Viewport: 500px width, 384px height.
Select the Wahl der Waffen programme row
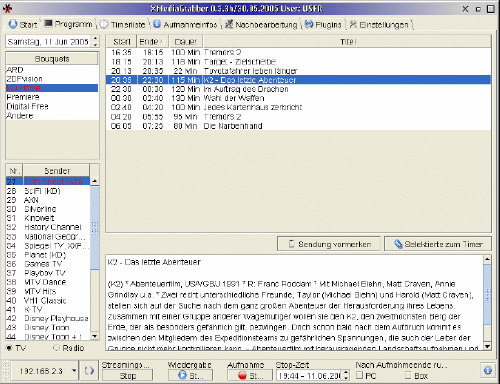(x=298, y=98)
